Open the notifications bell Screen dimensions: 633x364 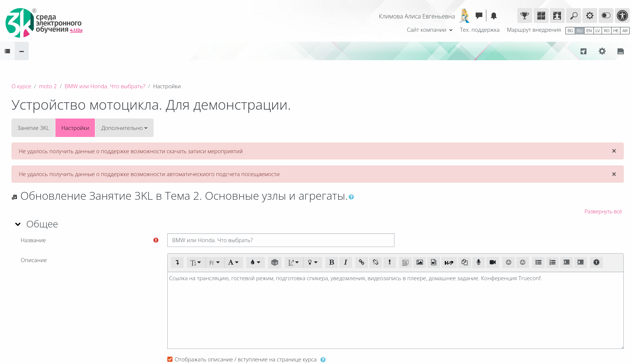(x=494, y=16)
